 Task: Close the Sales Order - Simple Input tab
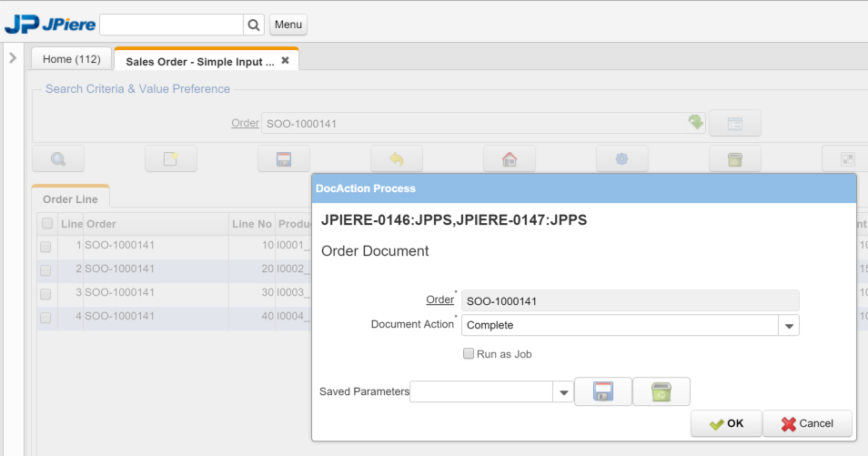tap(285, 60)
